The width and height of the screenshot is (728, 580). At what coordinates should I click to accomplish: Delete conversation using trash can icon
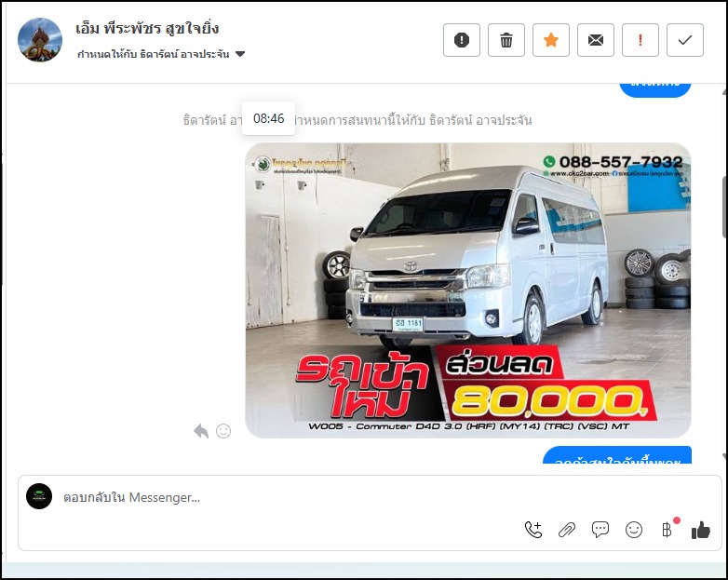(x=506, y=40)
